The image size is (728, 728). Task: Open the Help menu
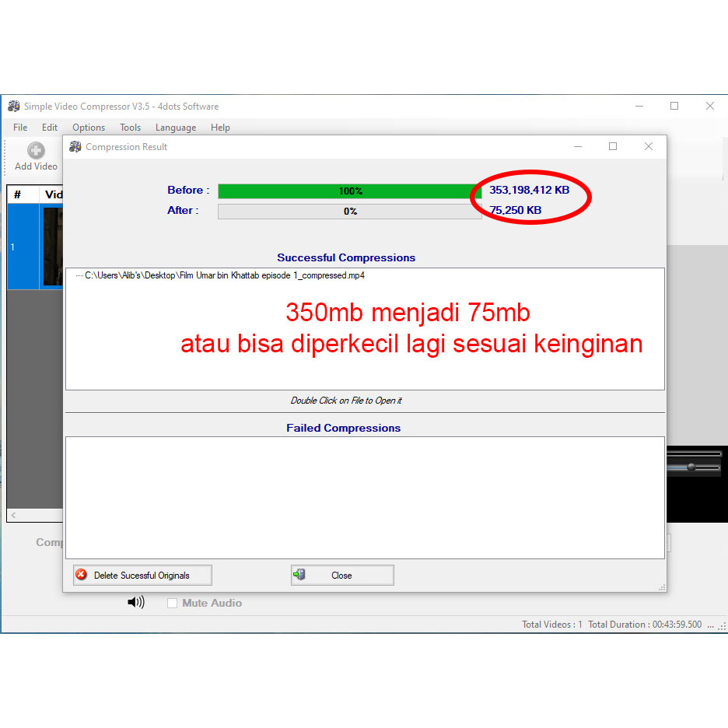(x=220, y=128)
